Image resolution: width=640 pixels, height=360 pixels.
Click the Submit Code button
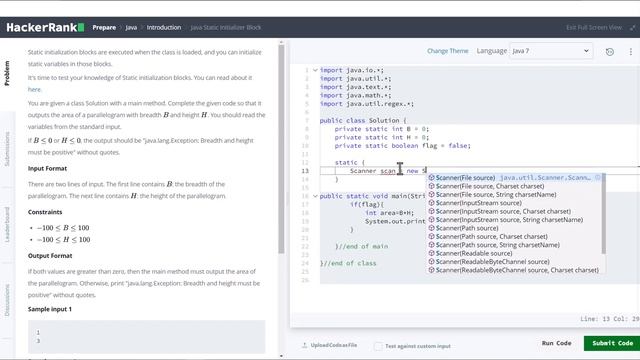point(612,343)
